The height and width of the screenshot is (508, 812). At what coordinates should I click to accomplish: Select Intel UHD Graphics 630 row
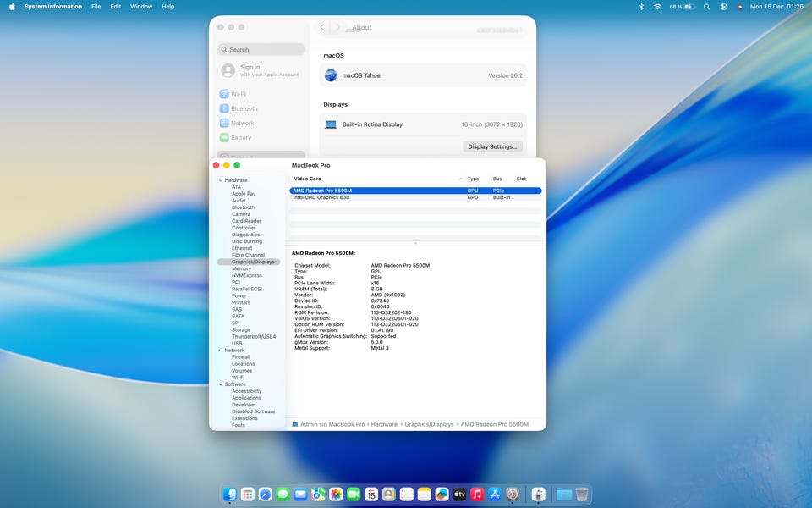(322, 197)
